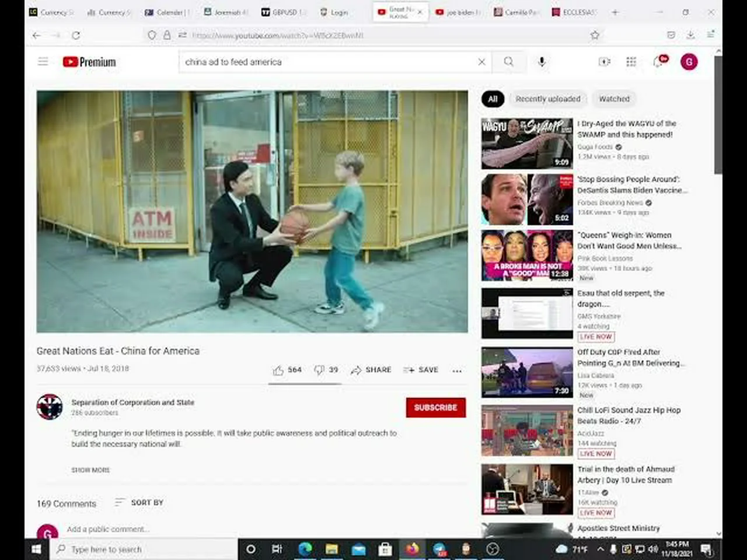Open the Cortana circle on the taskbar

[251, 549]
